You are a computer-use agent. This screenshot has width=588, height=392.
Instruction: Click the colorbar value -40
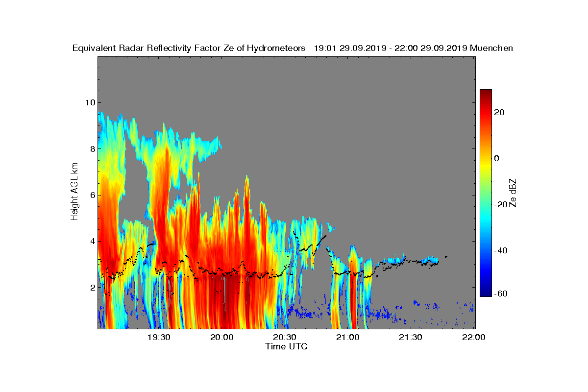click(500, 250)
